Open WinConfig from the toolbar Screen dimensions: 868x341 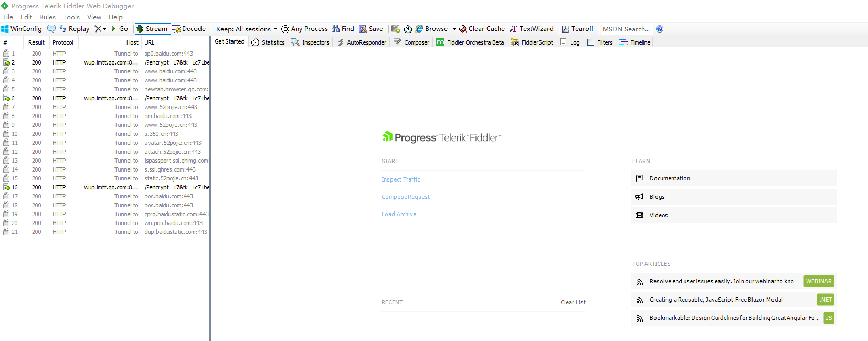22,29
